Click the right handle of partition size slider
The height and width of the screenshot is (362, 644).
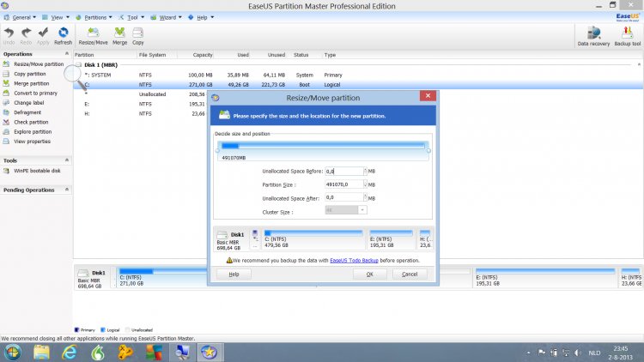(428, 151)
